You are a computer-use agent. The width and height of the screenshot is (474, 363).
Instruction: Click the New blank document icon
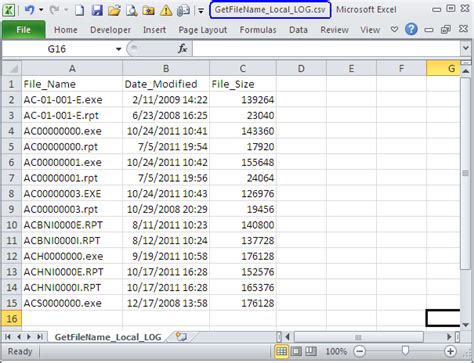[x=79, y=10]
